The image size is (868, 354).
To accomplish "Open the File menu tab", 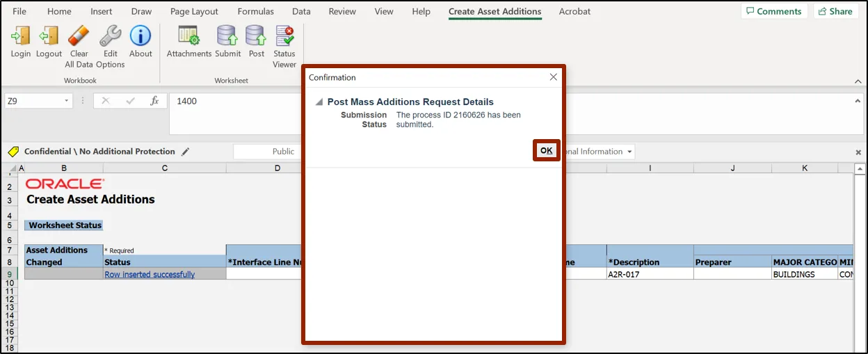I will (x=19, y=11).
